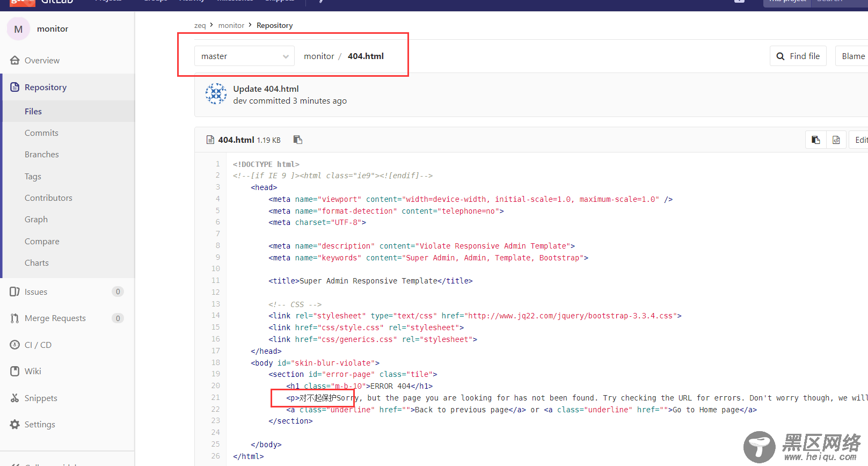Click the '<!-- CSS -->' comment line

click(295, 304)
